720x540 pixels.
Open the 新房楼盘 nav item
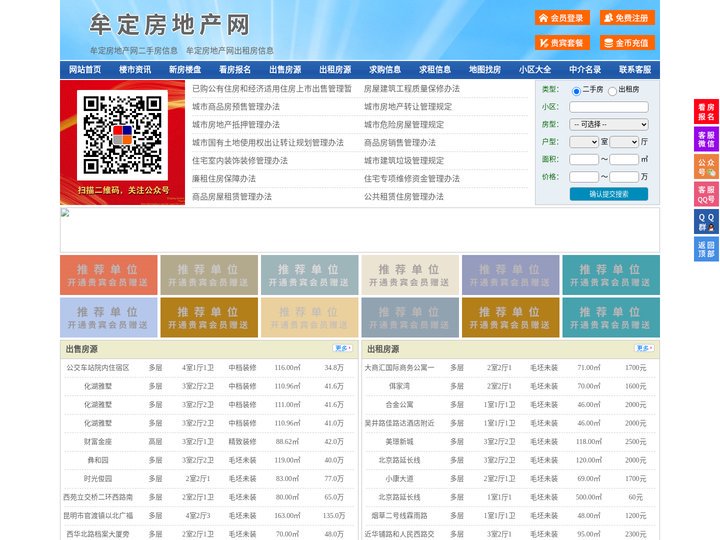point(185,70)
